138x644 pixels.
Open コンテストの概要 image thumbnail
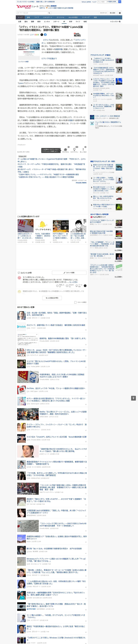click(29, 49)
